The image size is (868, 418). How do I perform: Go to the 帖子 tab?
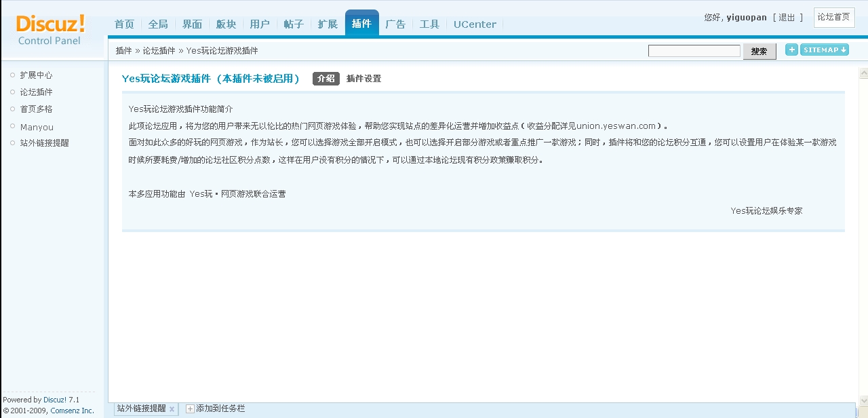[x=294, y=24]
